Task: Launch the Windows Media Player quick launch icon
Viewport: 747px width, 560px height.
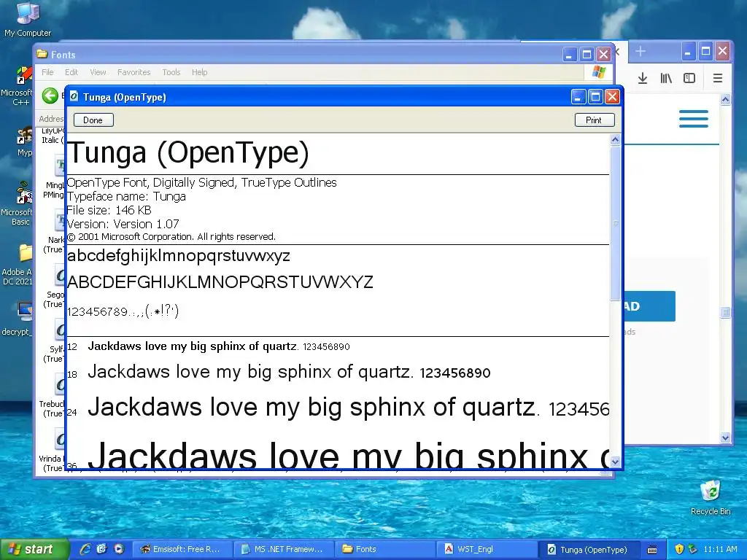Action: 119,549
